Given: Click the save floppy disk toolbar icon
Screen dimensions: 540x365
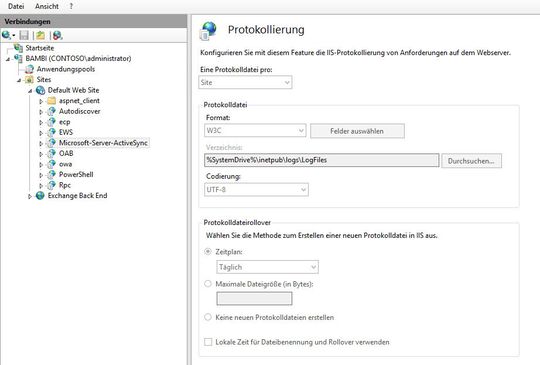Looking at the screenshot, I should (x=24, y=35).
